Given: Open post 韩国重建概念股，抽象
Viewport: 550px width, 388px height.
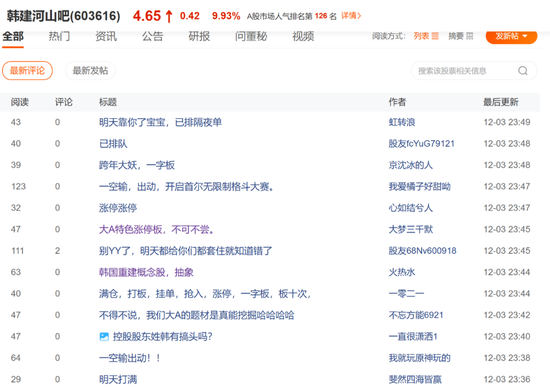Looking at the screenshot, I should click(146, 272).
